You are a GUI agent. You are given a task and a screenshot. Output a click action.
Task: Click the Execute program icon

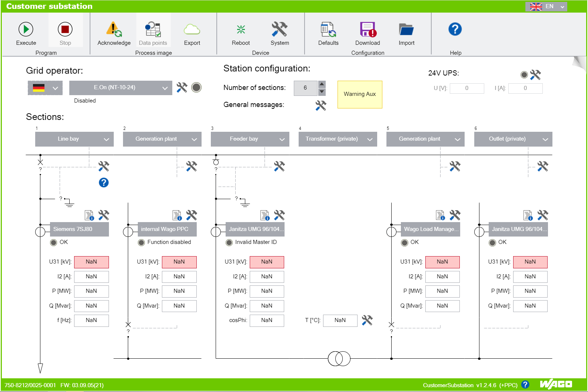(26, 30)
